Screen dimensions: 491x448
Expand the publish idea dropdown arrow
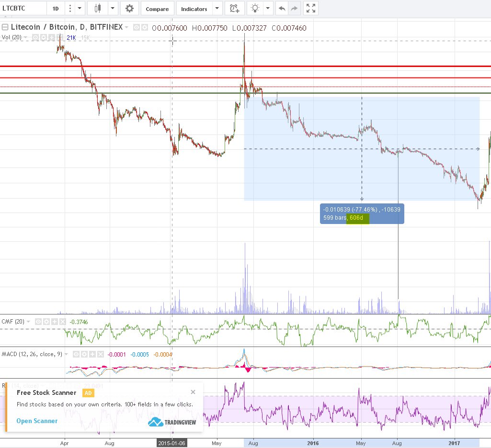tap(268, 9)
